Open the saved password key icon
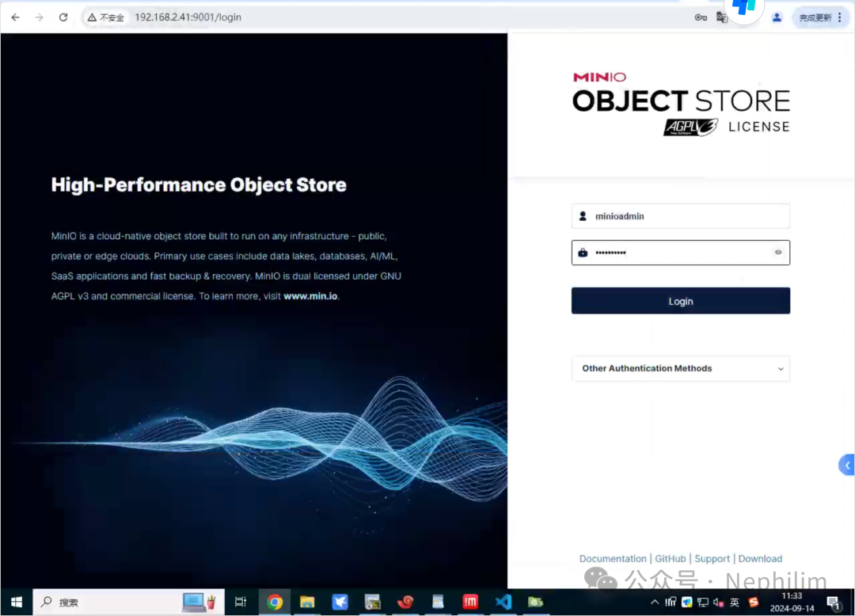 click(701, 17)
